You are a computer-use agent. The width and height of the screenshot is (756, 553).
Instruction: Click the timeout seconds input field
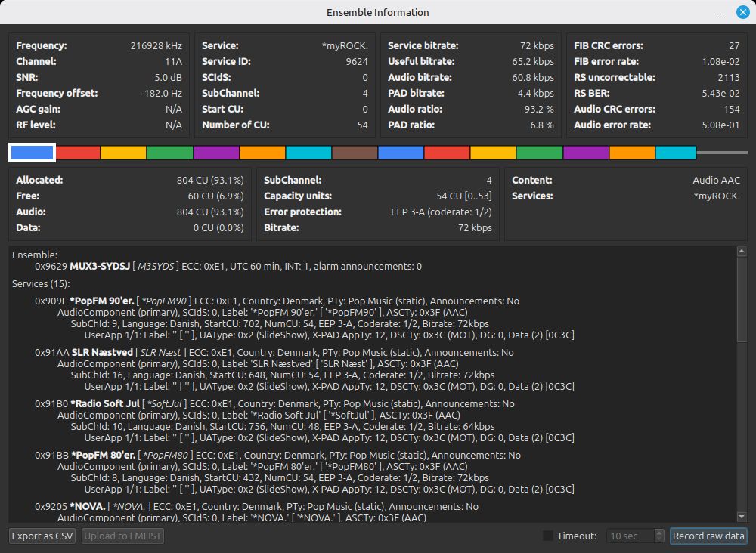629,536
